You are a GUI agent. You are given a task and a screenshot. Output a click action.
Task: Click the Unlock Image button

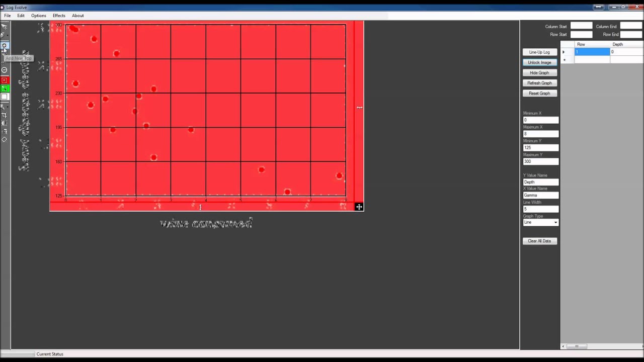pyautogui.click(x=540, y=62)
